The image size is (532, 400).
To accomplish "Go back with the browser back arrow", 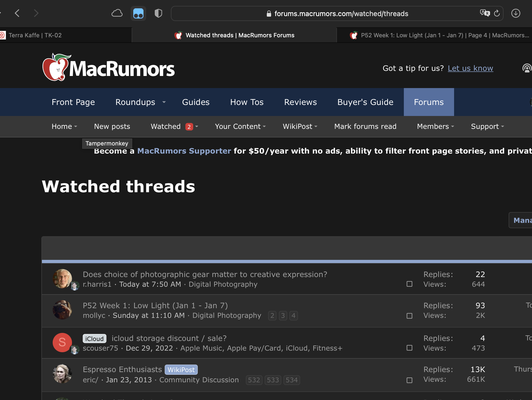I will tap(17, 13).
